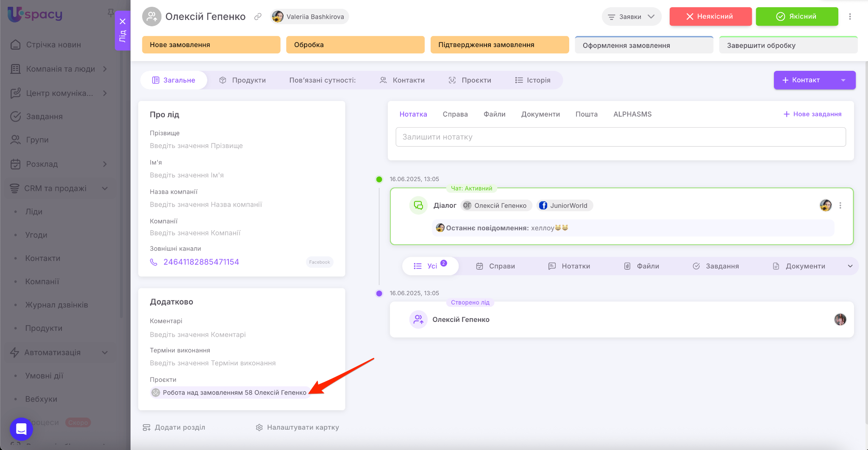Open project Робота над замовленням 58 link

(234, 393)
